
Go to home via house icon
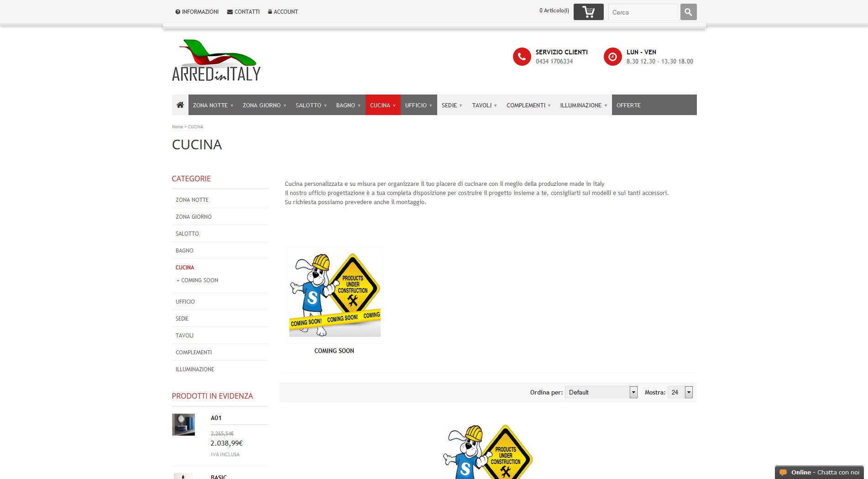pos(180,105)
